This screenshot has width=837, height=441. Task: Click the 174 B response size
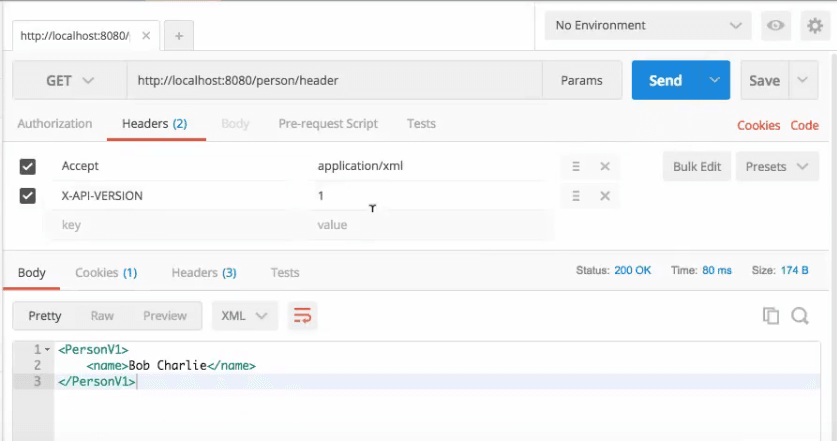(x=794, y=270)
